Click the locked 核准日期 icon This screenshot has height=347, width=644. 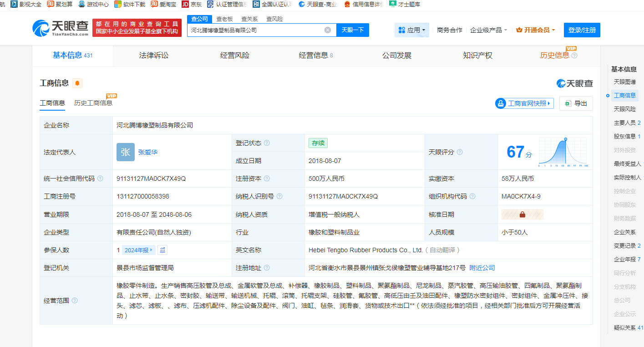(x=522, y=214)
